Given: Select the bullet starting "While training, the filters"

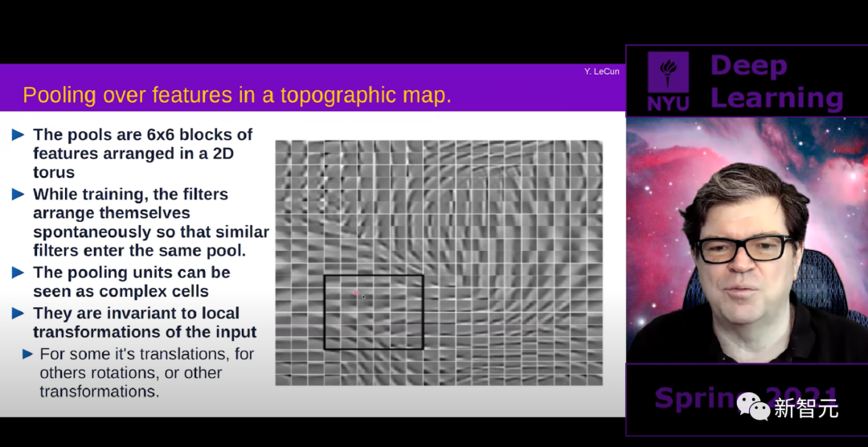Looking at the screenshot, I should tap(150, 222).
